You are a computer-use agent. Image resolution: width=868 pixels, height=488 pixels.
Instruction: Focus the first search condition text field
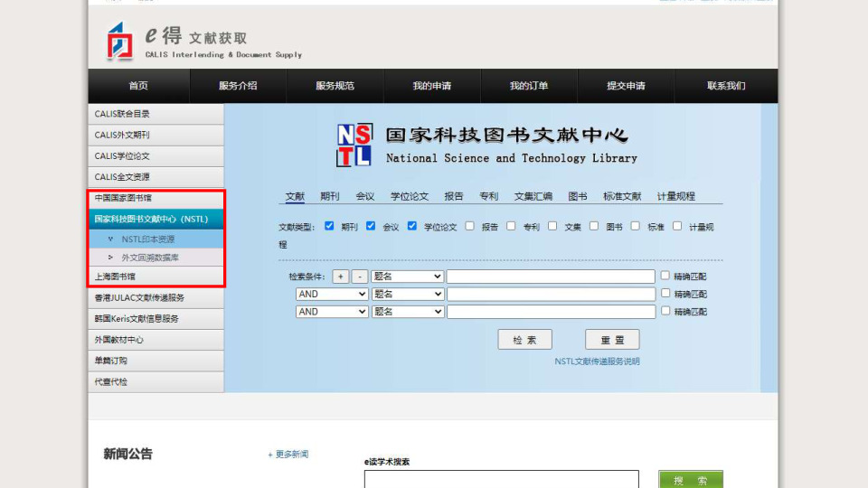[x=551, y=277]
